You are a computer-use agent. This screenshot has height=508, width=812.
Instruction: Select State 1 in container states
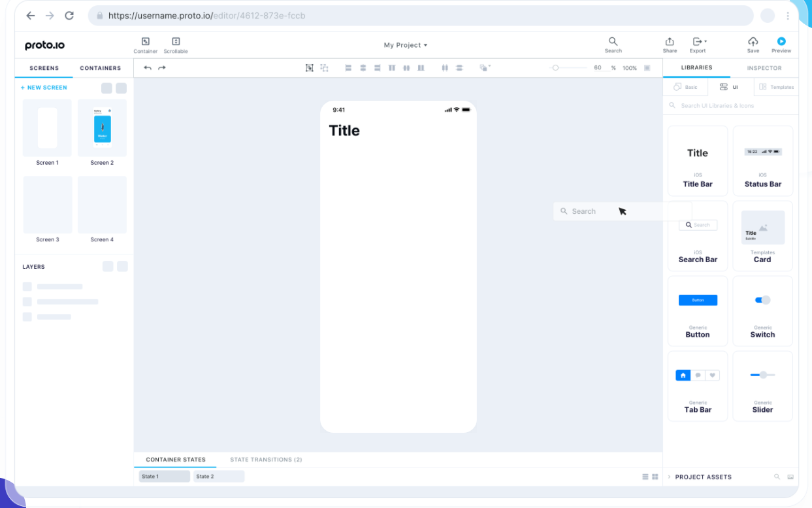165,477
